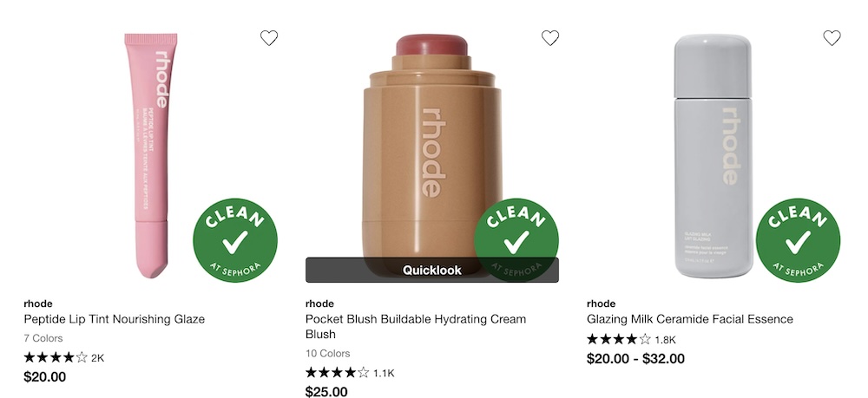Click the star rating for Pocket Blush
Image resolution: width=868 pixels, height=398 pixels.
tap(337, 373)
